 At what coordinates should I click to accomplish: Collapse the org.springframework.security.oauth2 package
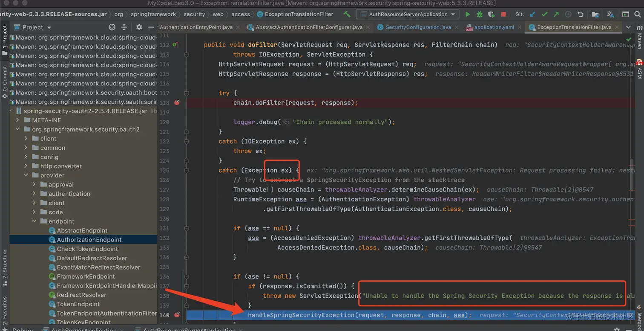point(18,129)
